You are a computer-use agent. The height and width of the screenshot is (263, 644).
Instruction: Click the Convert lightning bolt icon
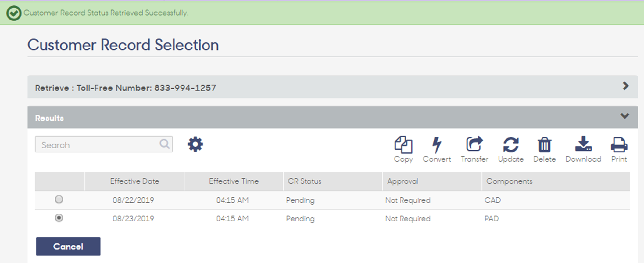pyautogui.click(x=437, y=144)
